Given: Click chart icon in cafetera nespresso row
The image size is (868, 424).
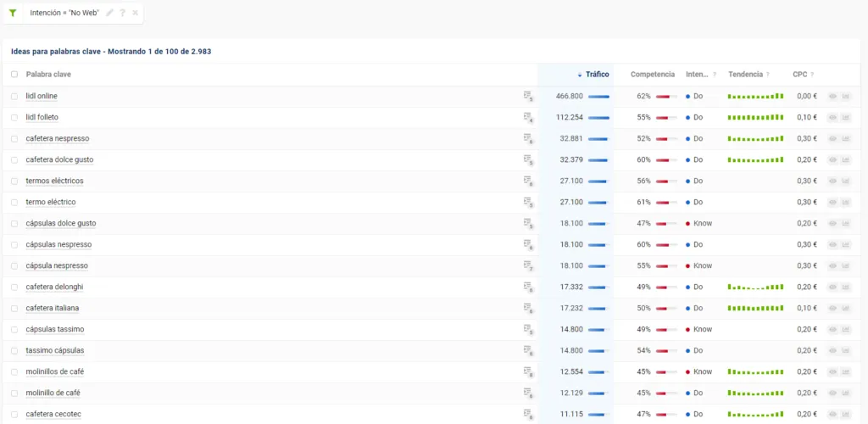Looking at the screenshot, I should (845, 138).
